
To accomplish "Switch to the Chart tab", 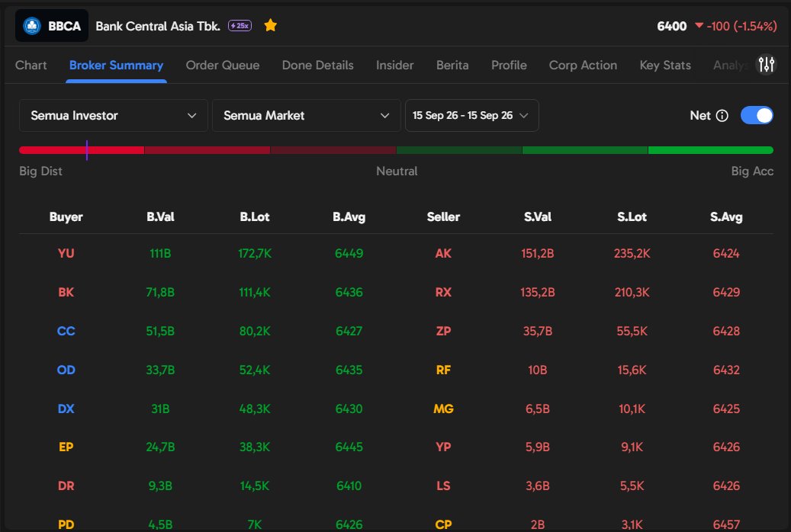I will [x=31, y=65].
